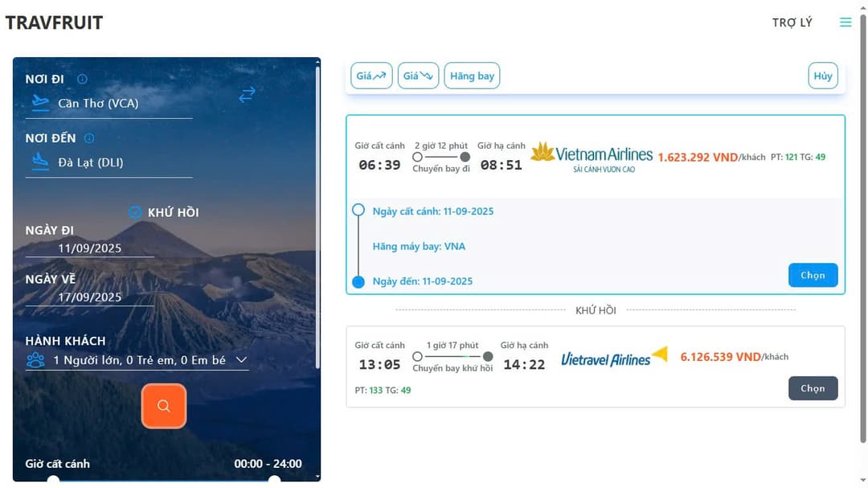Click the right handle of Giờ cất cánh slider
868x488 pixels.
pyautogui.click(x=275, y=479)
